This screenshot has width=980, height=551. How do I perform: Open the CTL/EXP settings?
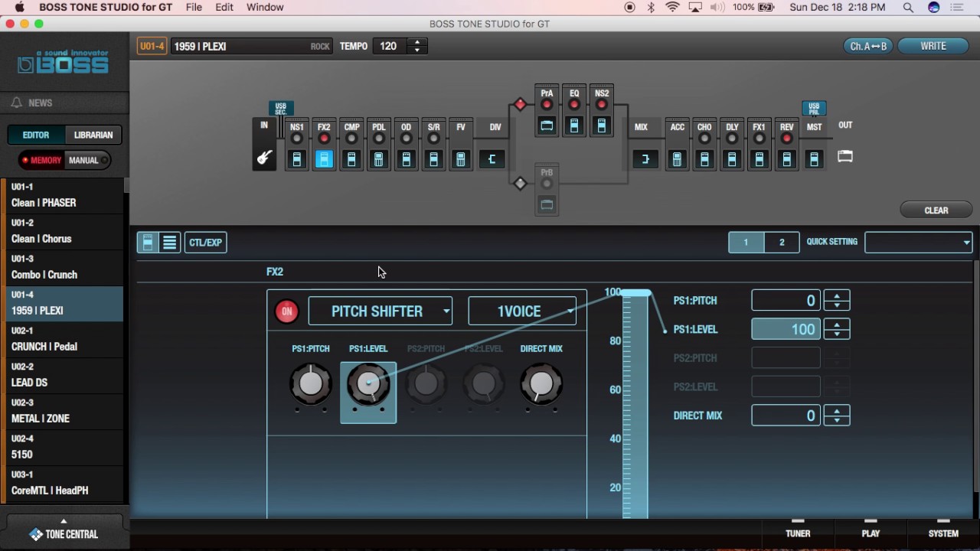click(205, 243)
